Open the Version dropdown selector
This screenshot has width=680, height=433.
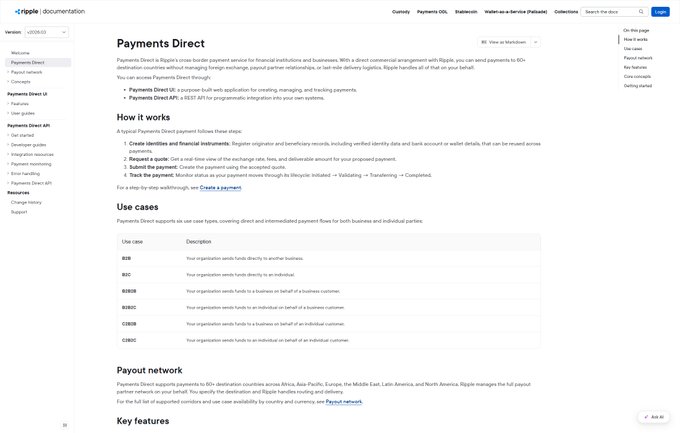click(x=46, y=32)
